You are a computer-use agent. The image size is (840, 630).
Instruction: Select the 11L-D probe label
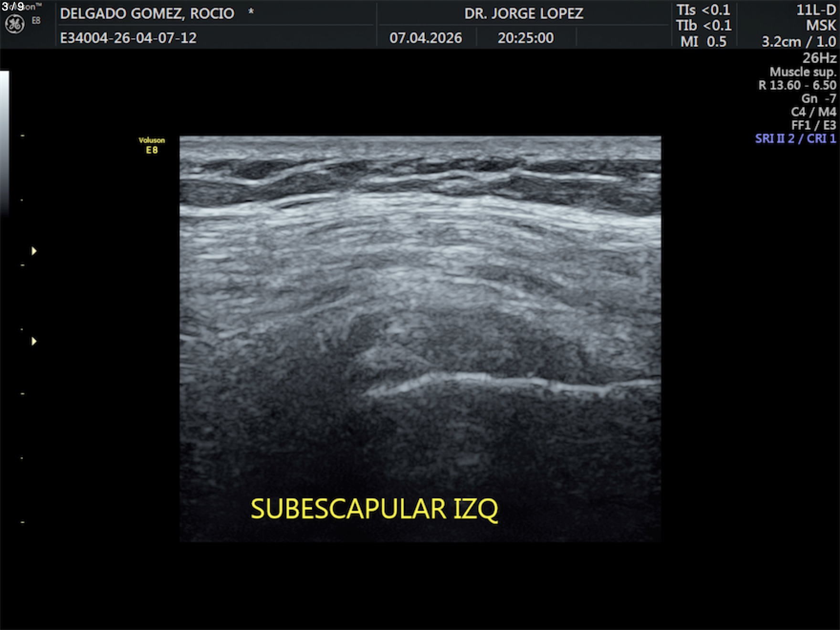coord(816,10)
